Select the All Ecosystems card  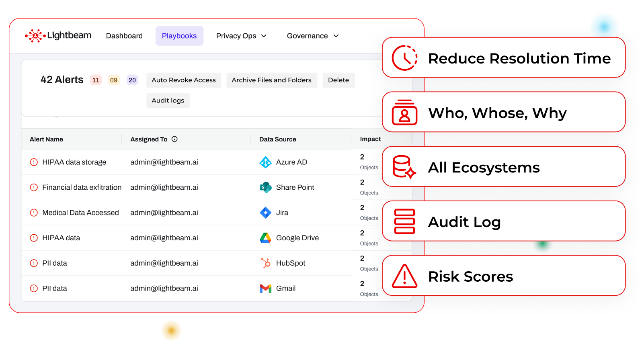pos(504,166)
